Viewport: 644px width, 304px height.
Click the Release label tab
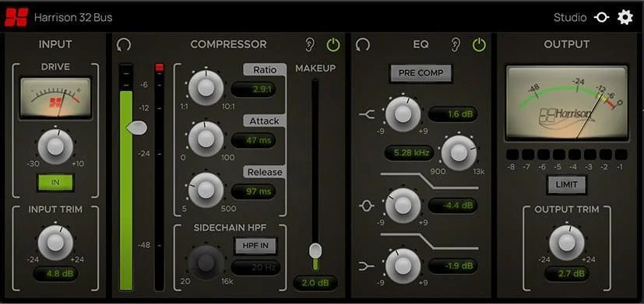pos(265,173)
